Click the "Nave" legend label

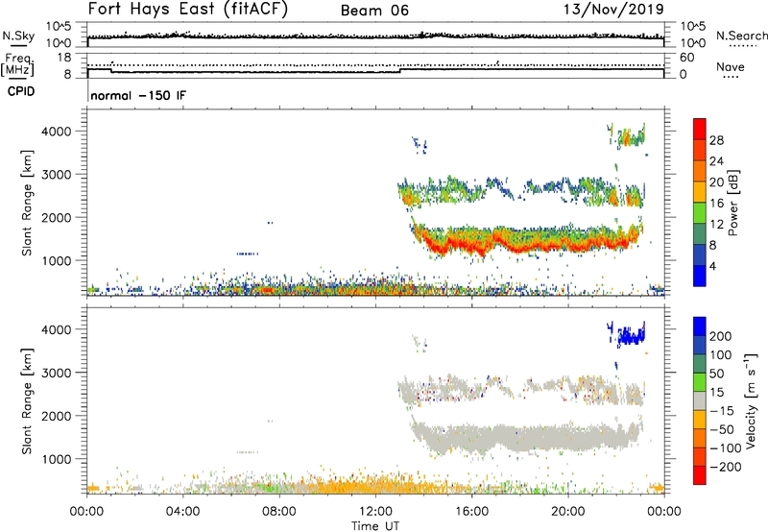[731, 67]
